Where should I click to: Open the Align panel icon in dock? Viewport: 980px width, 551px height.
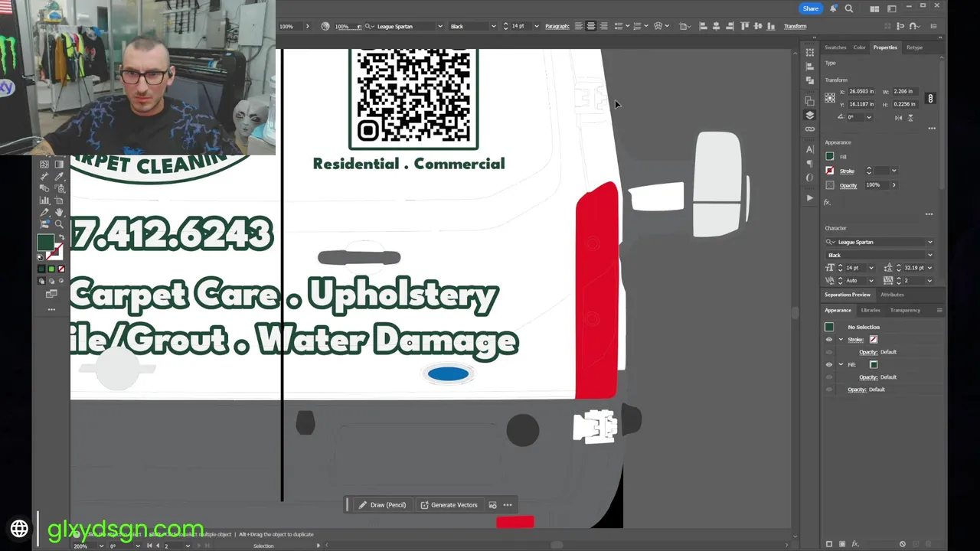coord(810,67)
